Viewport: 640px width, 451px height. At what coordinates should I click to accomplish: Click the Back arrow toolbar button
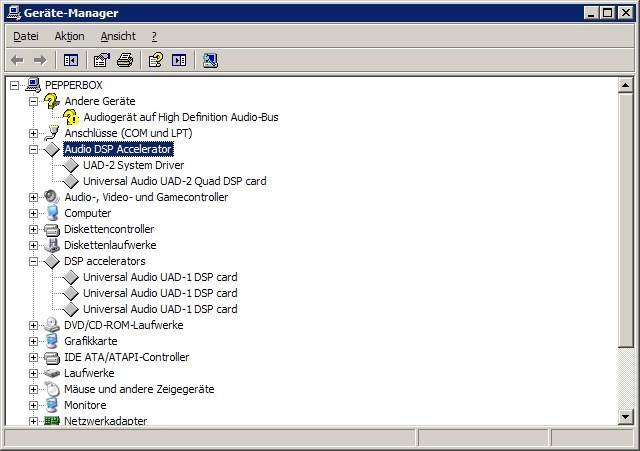pyautogui.click(x=18, y=60)
